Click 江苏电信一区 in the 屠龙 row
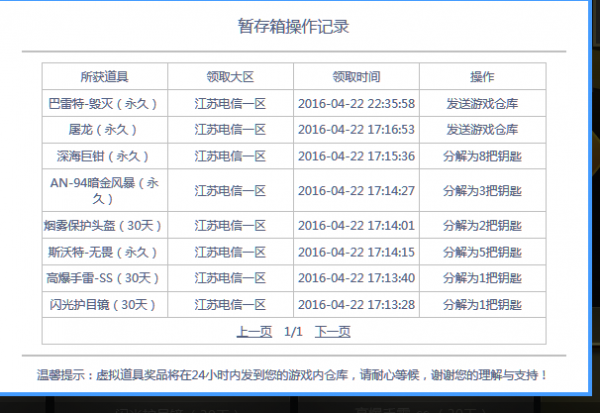 (x=230, y=130)
